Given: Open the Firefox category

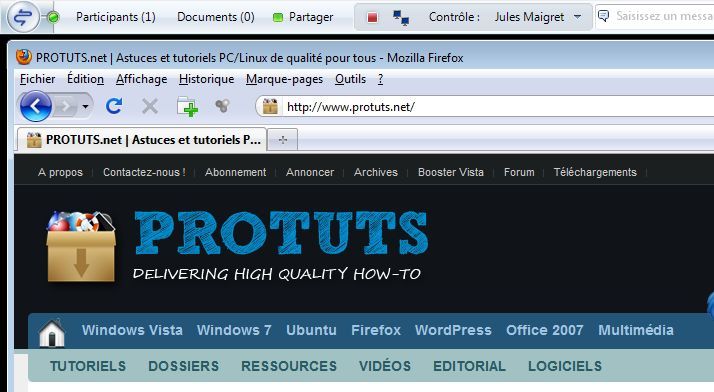Looking at the screenshot, I should pyautogui.click(x=376, y=330).
